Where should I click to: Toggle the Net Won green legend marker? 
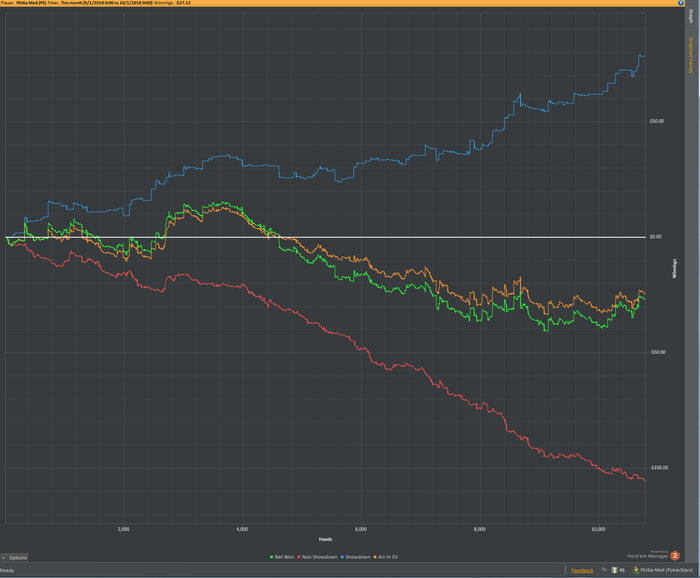pos(271,557)
